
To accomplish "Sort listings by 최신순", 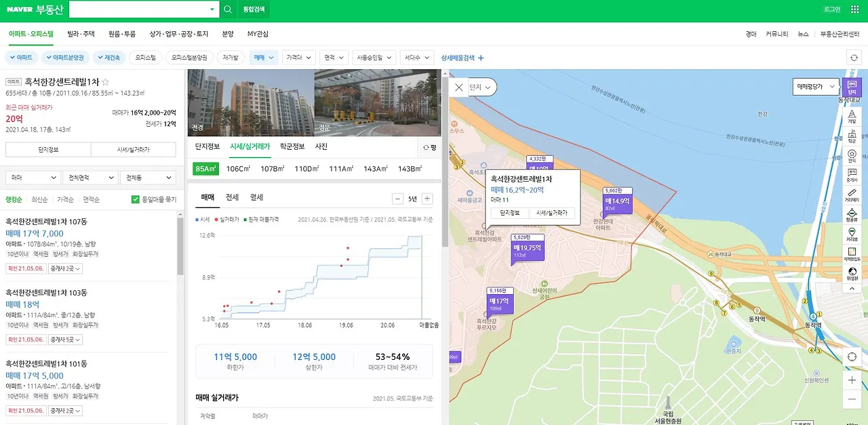I will pos(40,200).
